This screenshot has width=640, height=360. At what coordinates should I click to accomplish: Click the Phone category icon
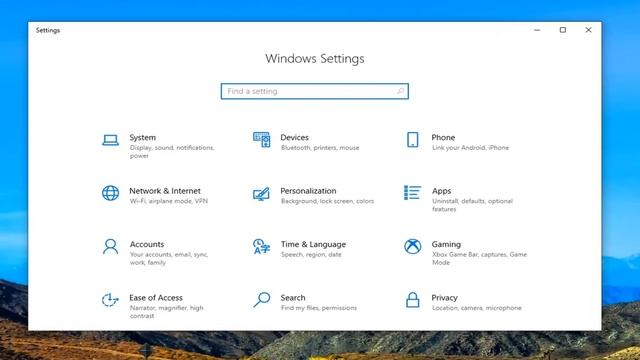[413, 140]
